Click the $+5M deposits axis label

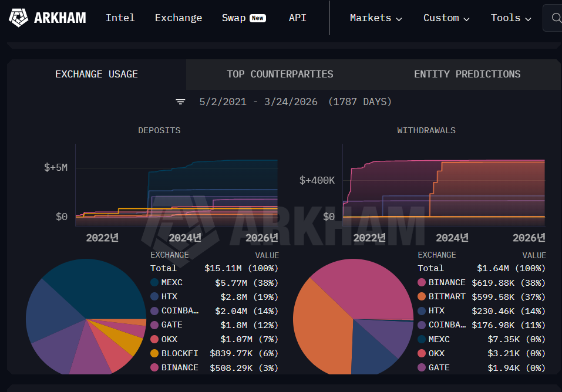56,167
